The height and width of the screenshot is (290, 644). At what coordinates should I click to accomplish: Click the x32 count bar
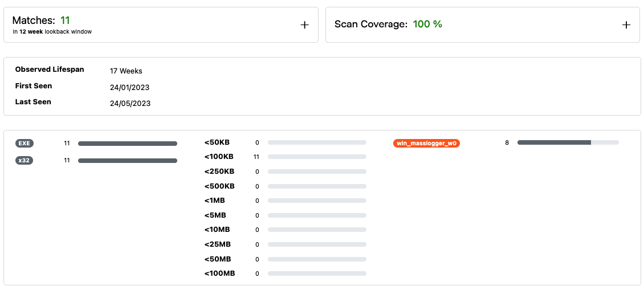(128, 161)
